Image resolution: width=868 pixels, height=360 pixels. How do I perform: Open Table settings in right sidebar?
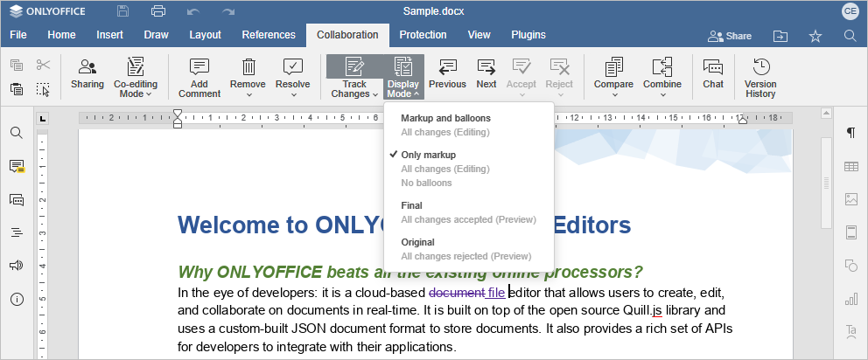point(850,166)
